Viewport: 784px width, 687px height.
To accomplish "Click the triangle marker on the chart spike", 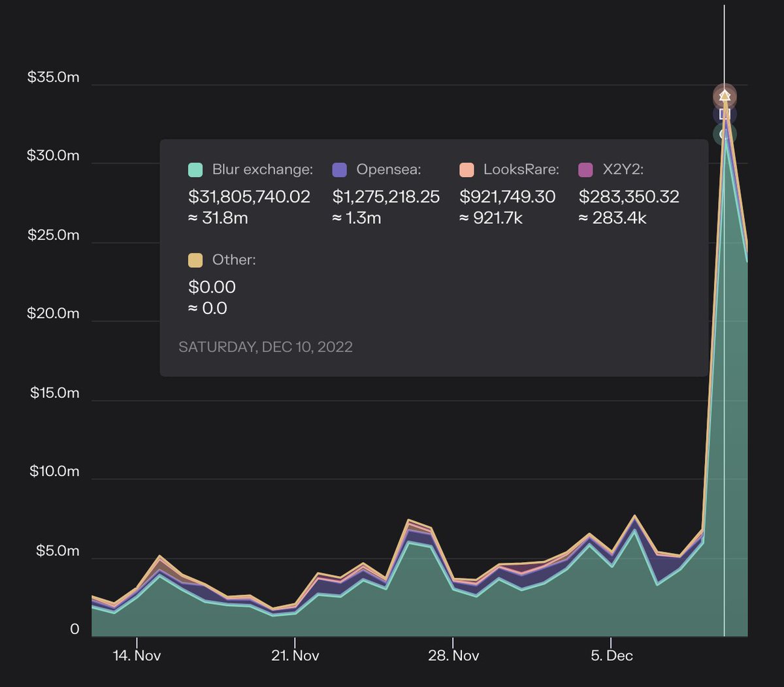I will coord(724,95).
